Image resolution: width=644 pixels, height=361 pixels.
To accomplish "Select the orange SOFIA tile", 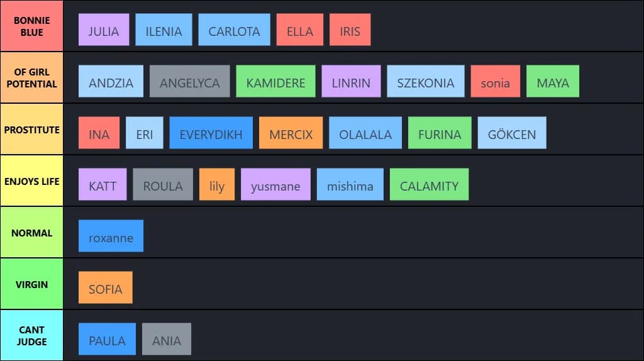I will (106, 287).
